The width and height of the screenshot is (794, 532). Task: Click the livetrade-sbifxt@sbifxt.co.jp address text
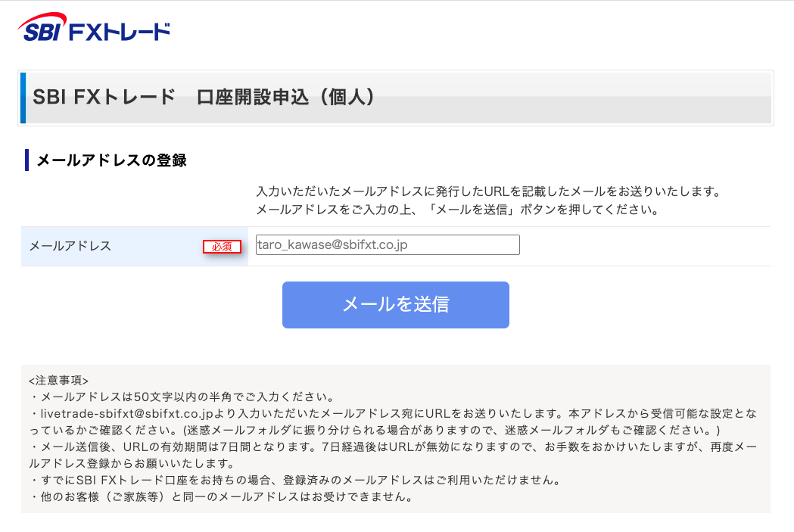point(126,413)
